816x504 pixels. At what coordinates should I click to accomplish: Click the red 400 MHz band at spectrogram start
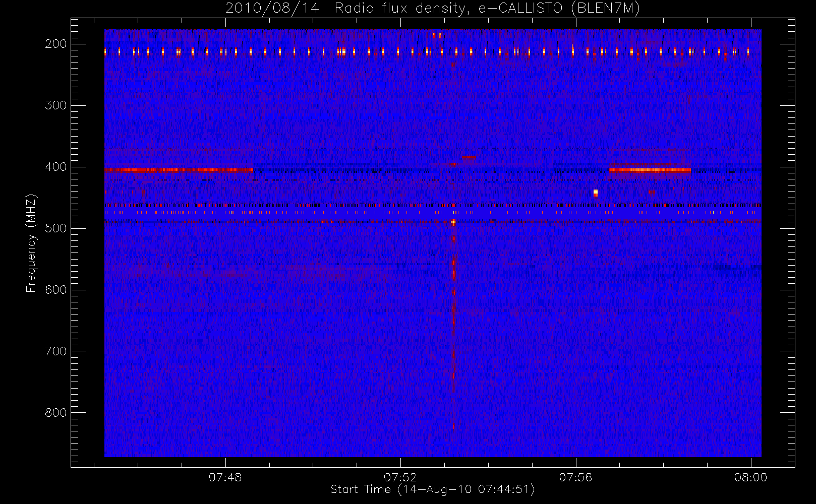click(179, 170)
